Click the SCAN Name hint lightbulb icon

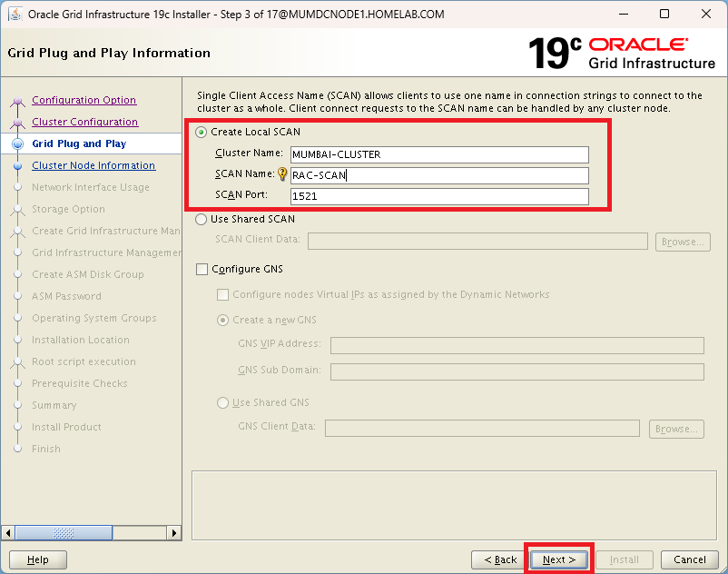(x=282, y=175)
